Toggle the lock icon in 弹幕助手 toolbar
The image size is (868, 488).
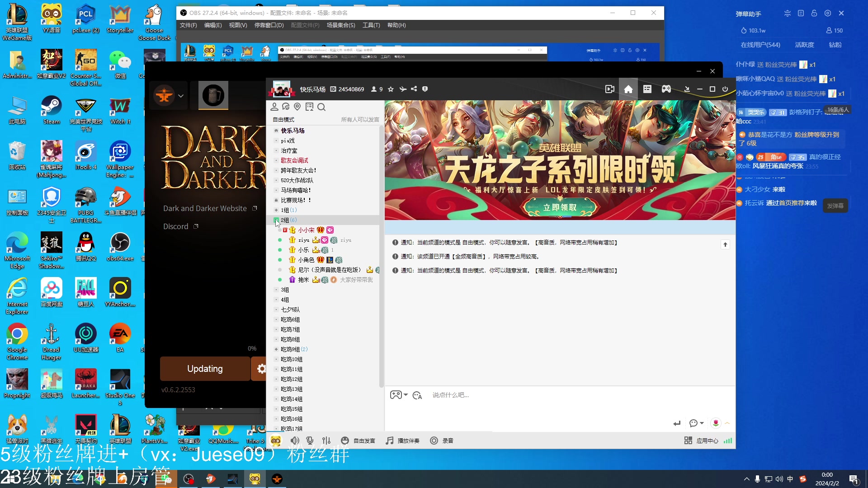814,14
